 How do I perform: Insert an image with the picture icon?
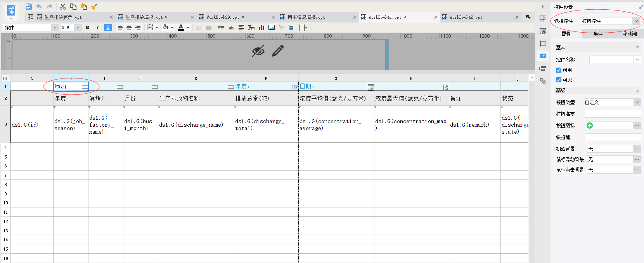(x=272, y=28)
